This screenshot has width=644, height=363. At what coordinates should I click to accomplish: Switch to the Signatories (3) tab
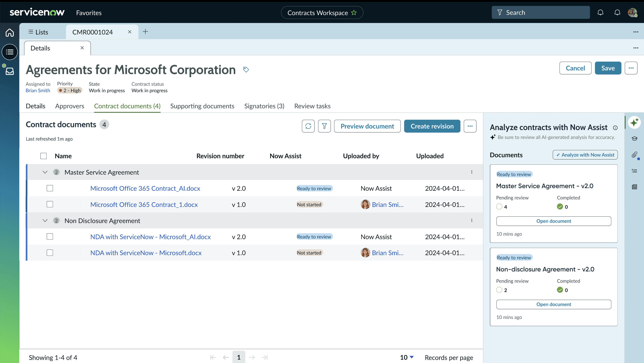click(264, 106)
